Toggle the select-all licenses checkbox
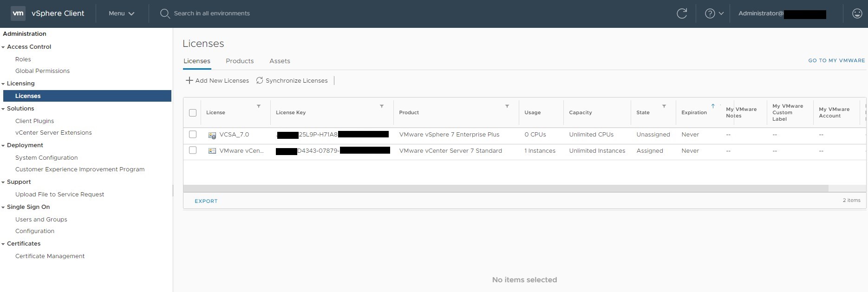868x292 pixels. point(193,112)
